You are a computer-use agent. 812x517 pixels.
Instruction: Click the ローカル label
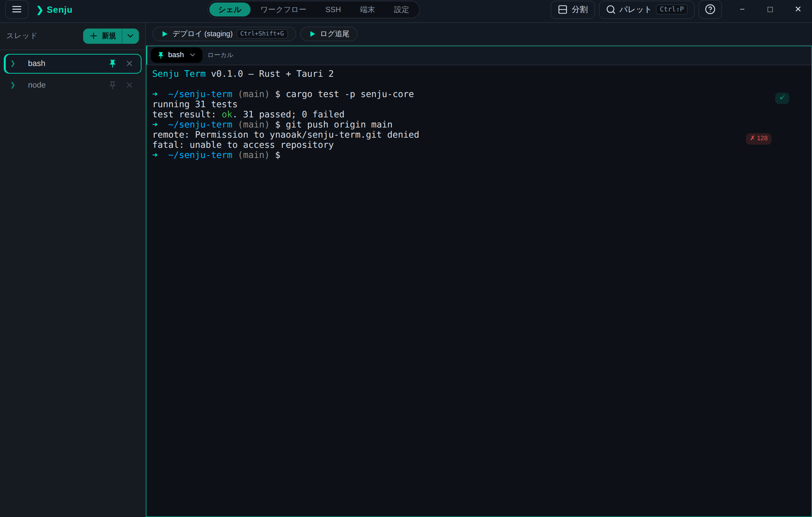pos(220,55)
